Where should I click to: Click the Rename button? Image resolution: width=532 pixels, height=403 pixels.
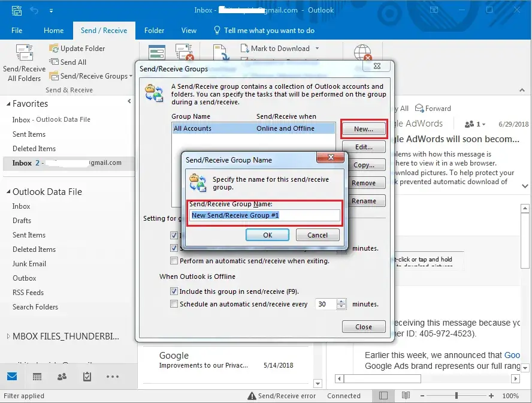364,201
